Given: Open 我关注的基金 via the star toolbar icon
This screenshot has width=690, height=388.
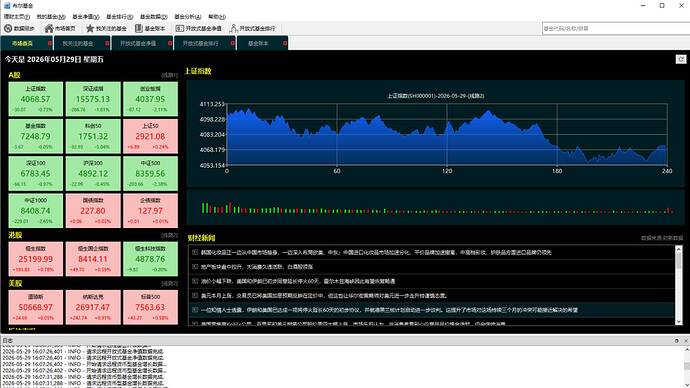Looking at the screenshot, I should click(90, 29).
